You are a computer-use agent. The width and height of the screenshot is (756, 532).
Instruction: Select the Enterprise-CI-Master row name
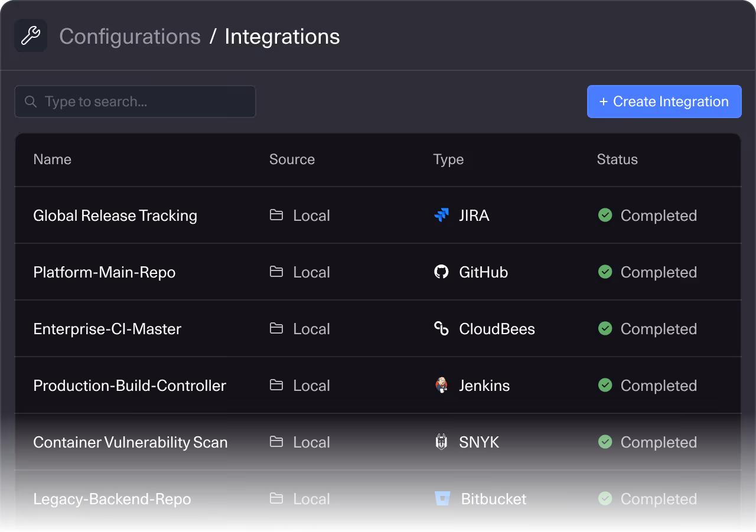click(107, 328)
